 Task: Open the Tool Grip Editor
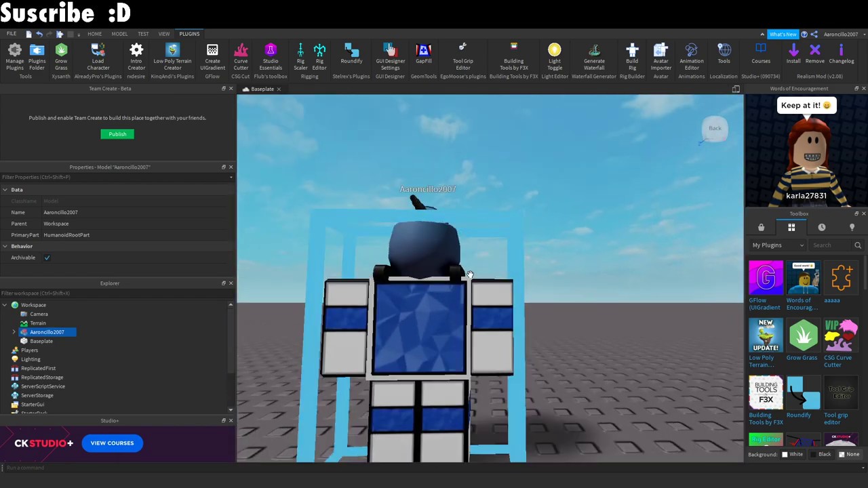(x=462, y=56)
